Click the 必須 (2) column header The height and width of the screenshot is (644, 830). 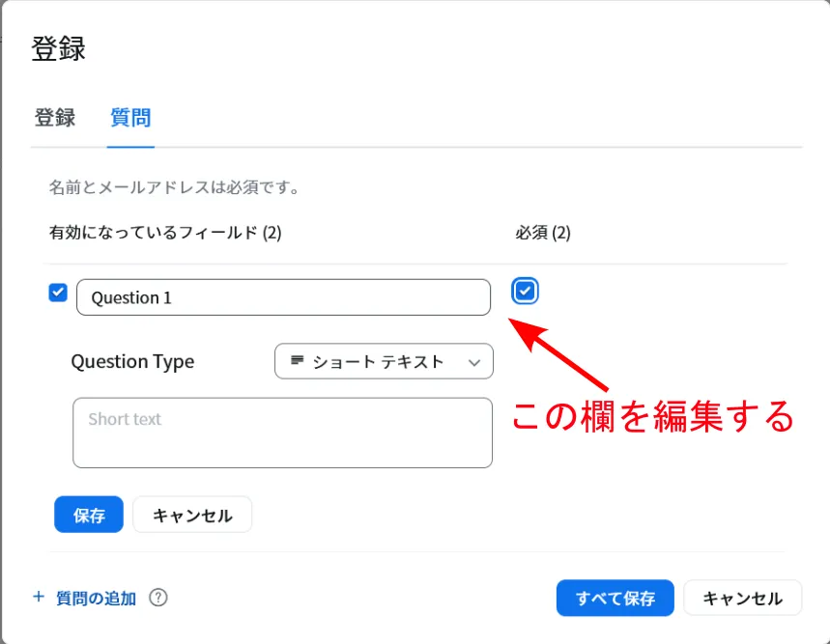[x=543, y=233]
